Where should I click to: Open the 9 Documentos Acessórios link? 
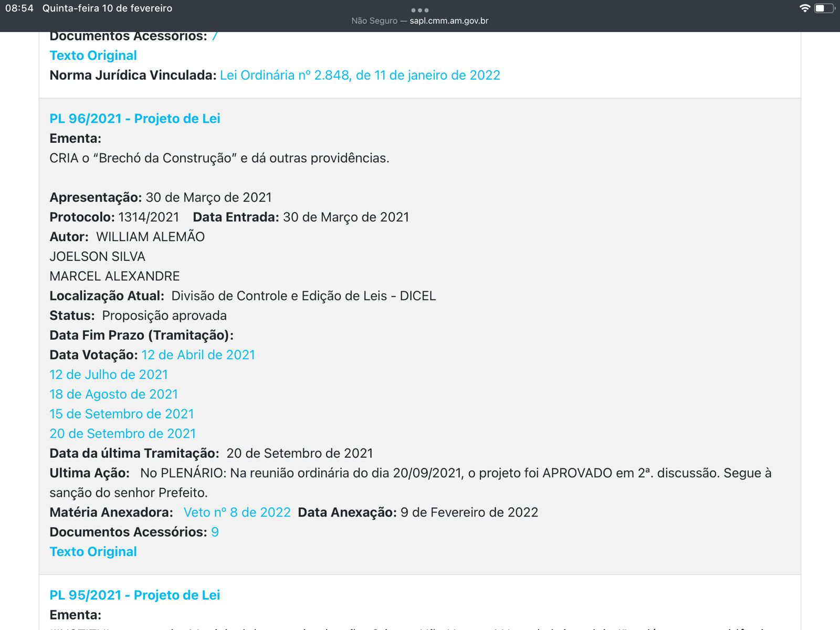pos(215,532)
